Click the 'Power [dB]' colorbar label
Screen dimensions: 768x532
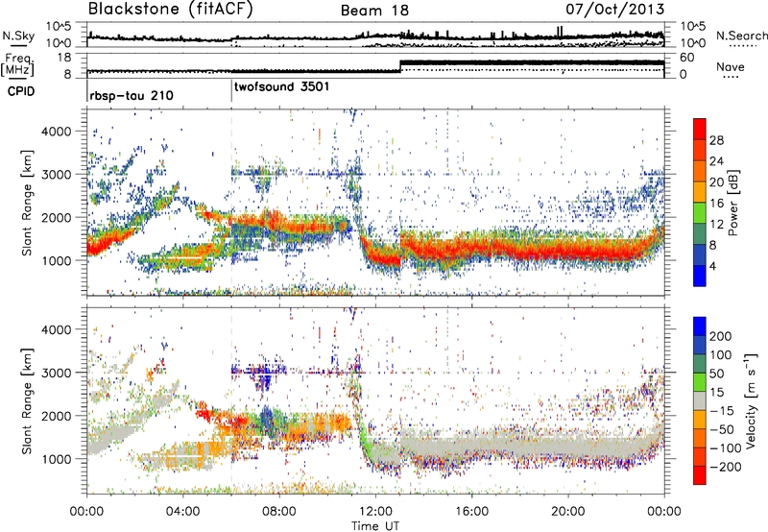tap(732, 203)
